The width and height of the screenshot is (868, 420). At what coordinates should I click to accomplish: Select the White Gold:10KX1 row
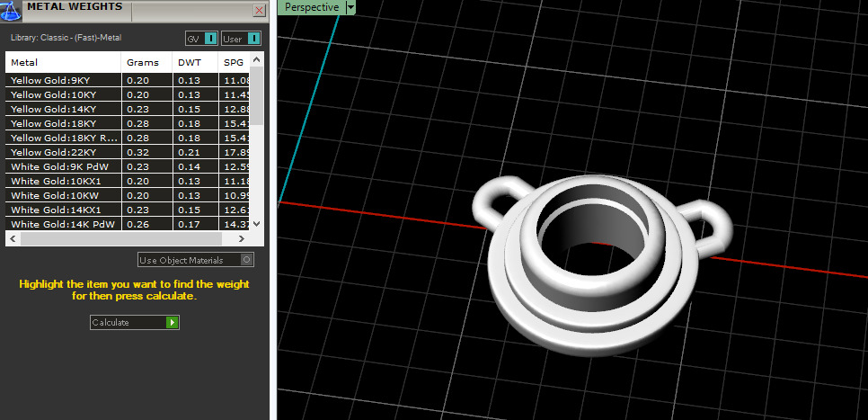pos(128,181)
